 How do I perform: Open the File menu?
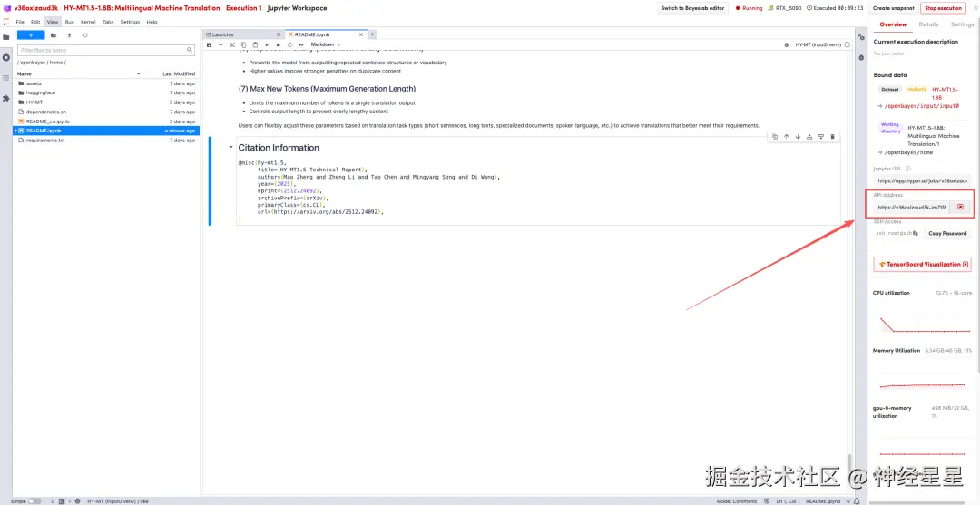(20, 22)
